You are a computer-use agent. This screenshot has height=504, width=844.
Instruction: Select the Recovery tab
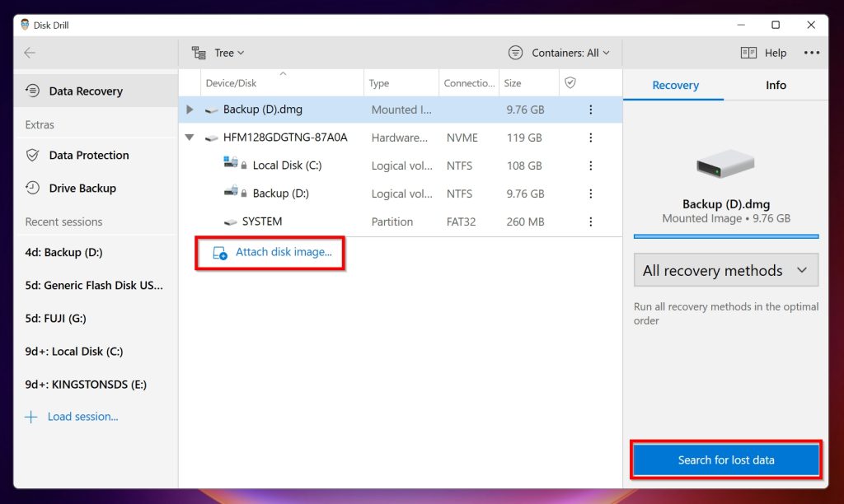point(674,85)
